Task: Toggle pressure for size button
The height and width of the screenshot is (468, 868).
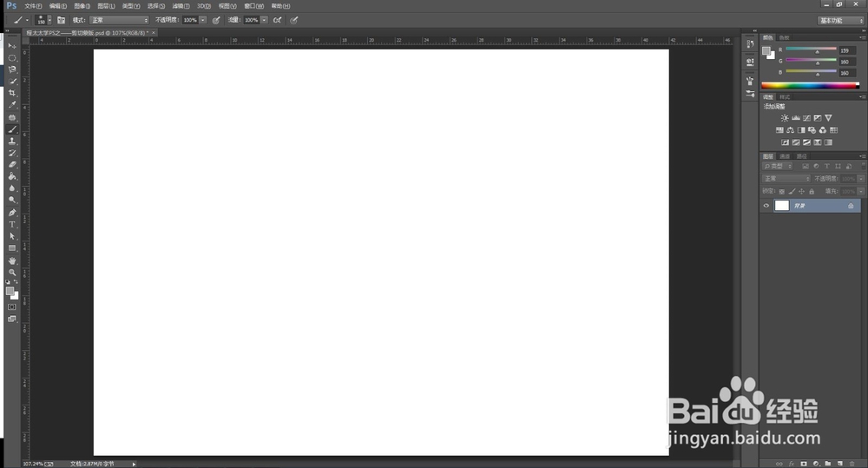Action: [x=294, y=20]
